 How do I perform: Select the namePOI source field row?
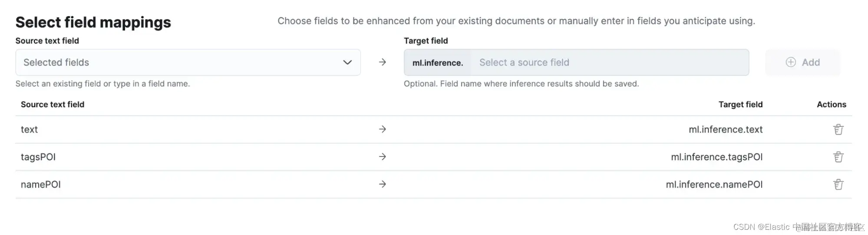click(x=41, y=185)
